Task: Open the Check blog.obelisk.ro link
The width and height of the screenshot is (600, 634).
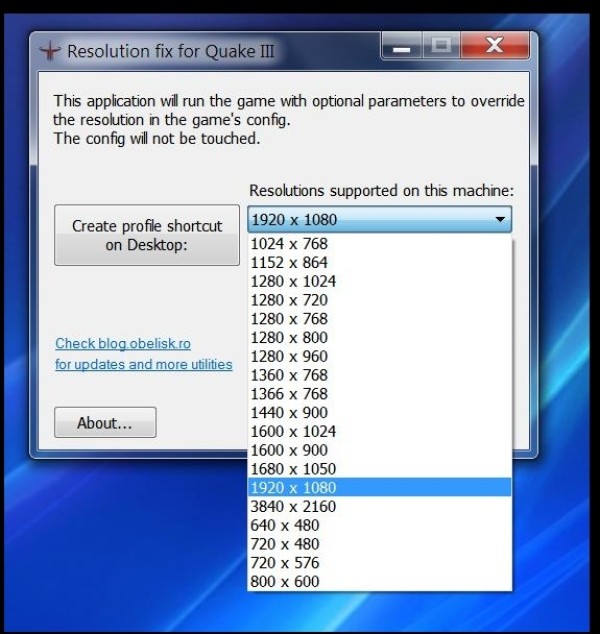Action: 123,343
